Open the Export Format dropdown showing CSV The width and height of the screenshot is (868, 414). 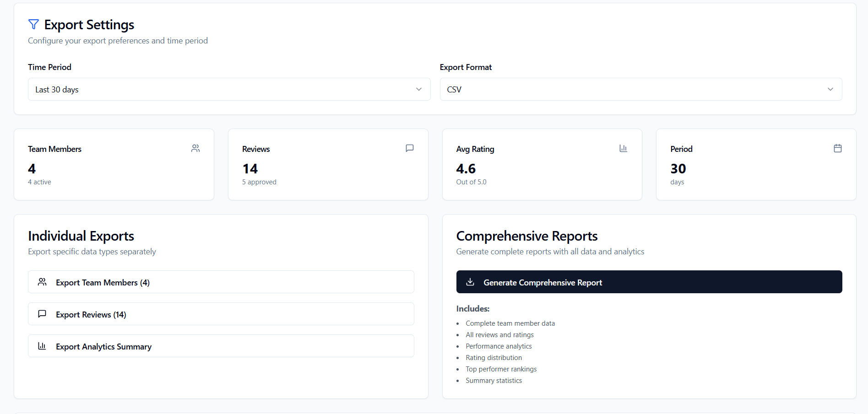640,89
